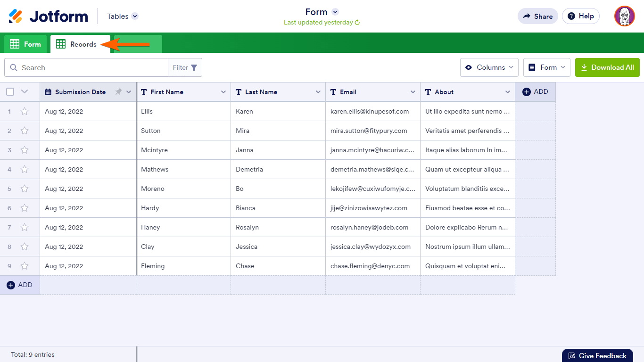Select the mira.sutton@fitypury.com email cell
This screenshot has width=644, height=362.
(373, 131)
